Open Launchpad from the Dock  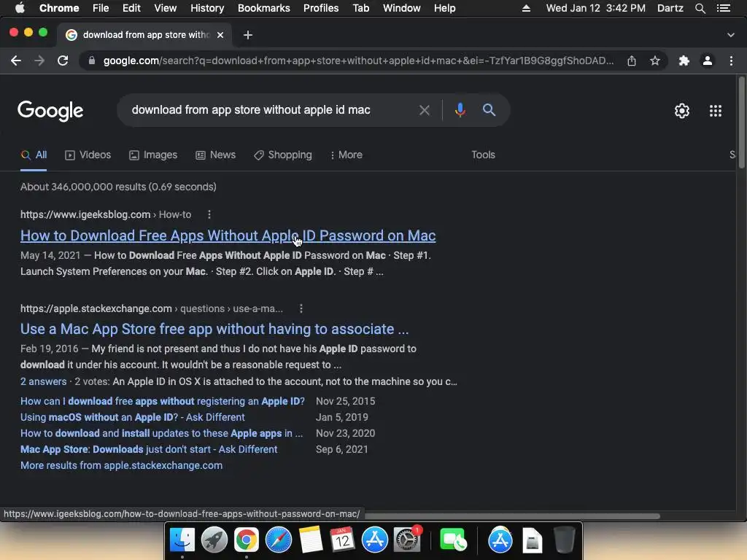pos(214,540)
